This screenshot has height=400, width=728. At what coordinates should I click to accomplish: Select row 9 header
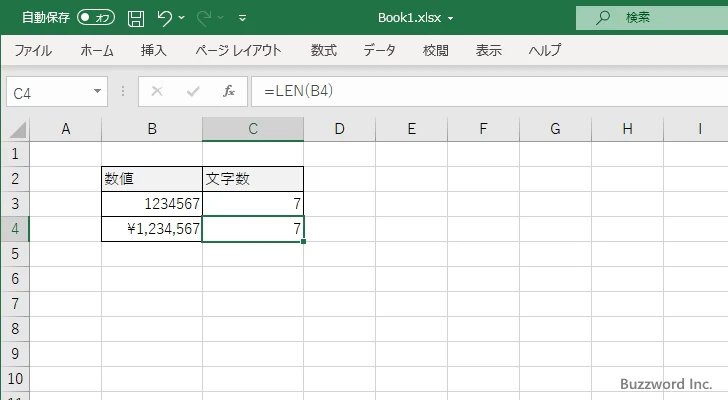pos(15,354)
